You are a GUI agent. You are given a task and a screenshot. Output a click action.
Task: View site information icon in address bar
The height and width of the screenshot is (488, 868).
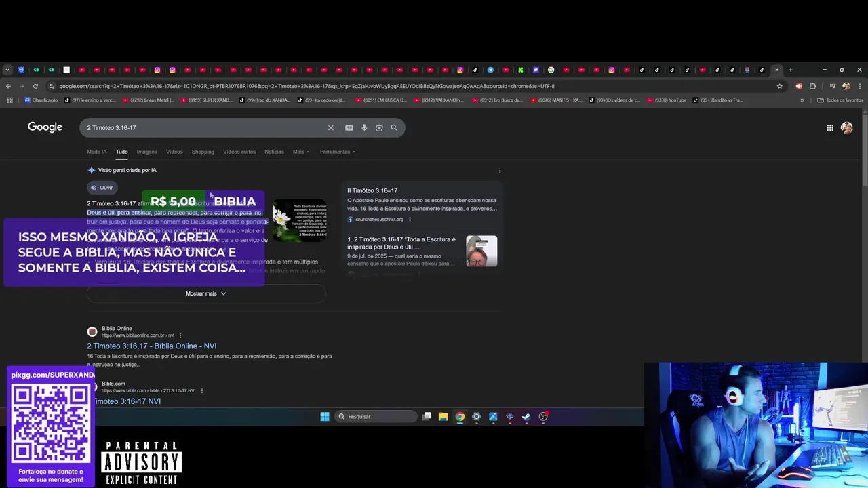(52, 86)
